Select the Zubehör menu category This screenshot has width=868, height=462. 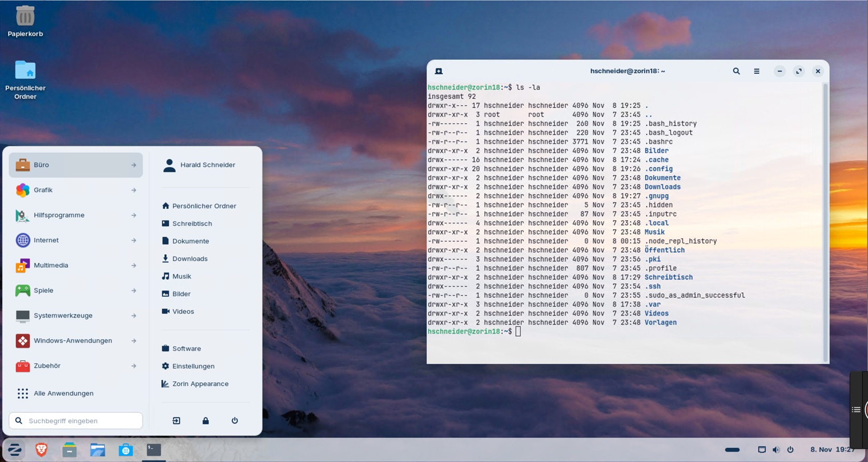76,366
